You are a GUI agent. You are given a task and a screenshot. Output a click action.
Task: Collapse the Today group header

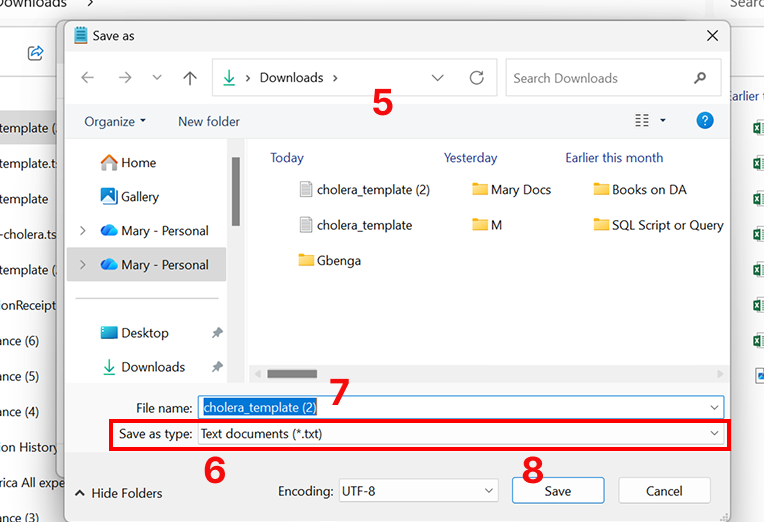[287, 158]
